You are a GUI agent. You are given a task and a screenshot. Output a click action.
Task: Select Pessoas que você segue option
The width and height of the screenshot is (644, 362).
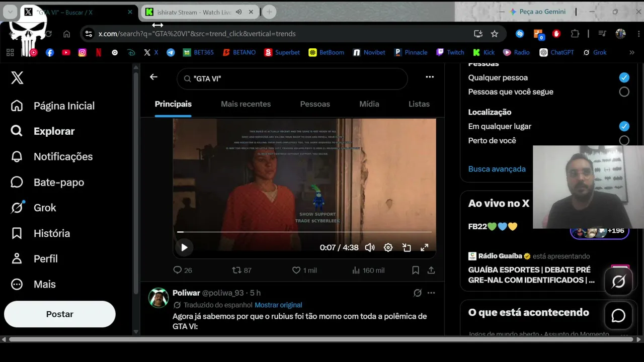(x=624, y=92)
